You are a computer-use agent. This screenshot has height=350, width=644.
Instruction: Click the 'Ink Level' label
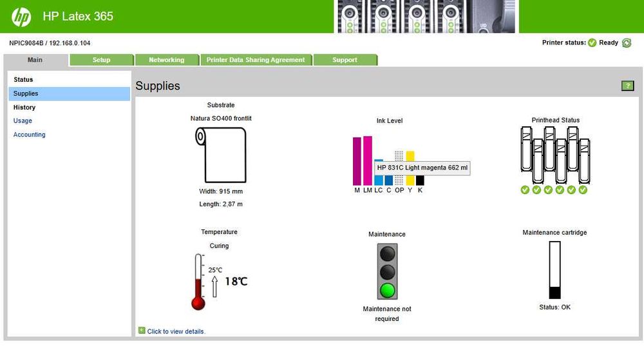click(390, 121)
